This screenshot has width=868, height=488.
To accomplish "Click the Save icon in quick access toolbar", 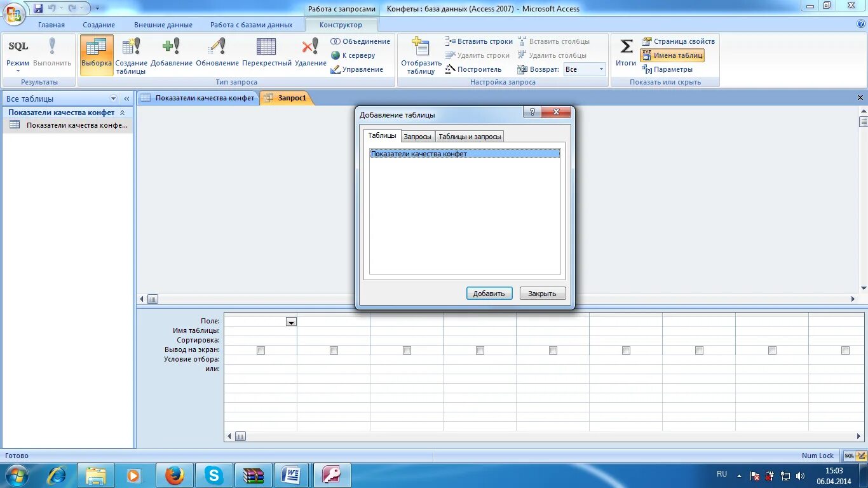I will (38, 8).
